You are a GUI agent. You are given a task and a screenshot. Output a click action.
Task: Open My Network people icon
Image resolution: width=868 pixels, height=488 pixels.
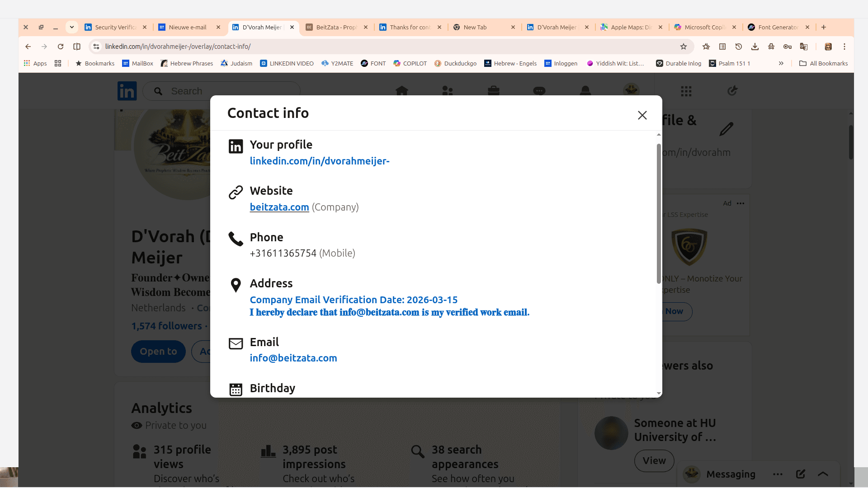[x=447, y=91]
